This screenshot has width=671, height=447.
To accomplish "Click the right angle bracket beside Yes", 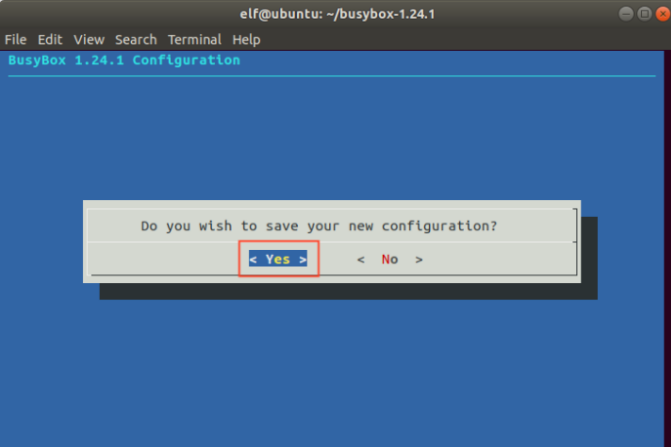I will 302,259.
